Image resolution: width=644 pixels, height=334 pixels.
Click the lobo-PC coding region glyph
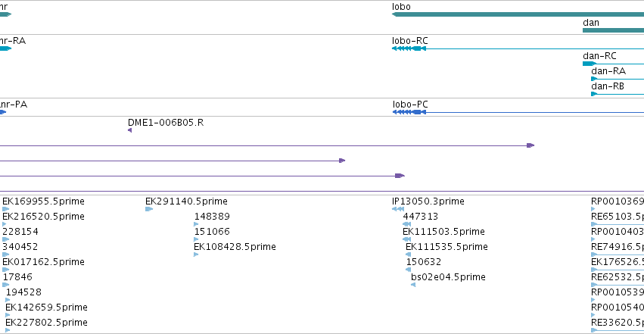409,112
